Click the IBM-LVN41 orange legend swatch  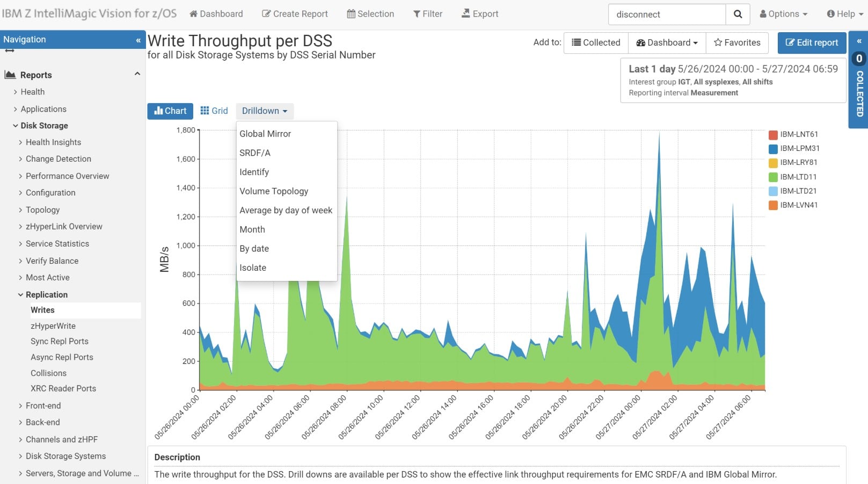[x=773, y=205]
